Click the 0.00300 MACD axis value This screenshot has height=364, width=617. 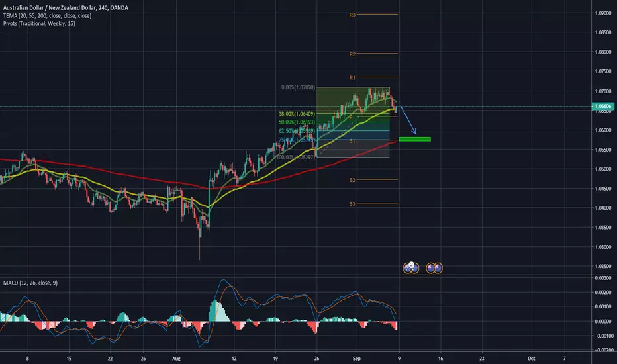click(x=604, y=278)
